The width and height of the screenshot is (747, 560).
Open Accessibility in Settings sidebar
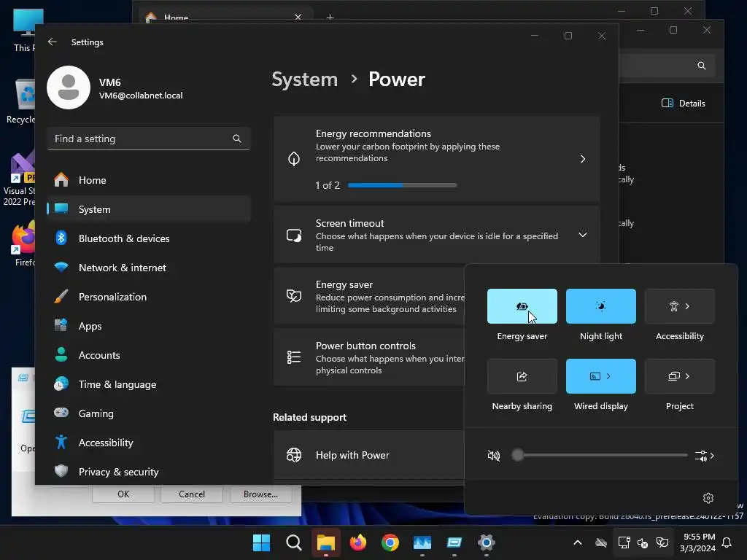click(x=149, y=443)
